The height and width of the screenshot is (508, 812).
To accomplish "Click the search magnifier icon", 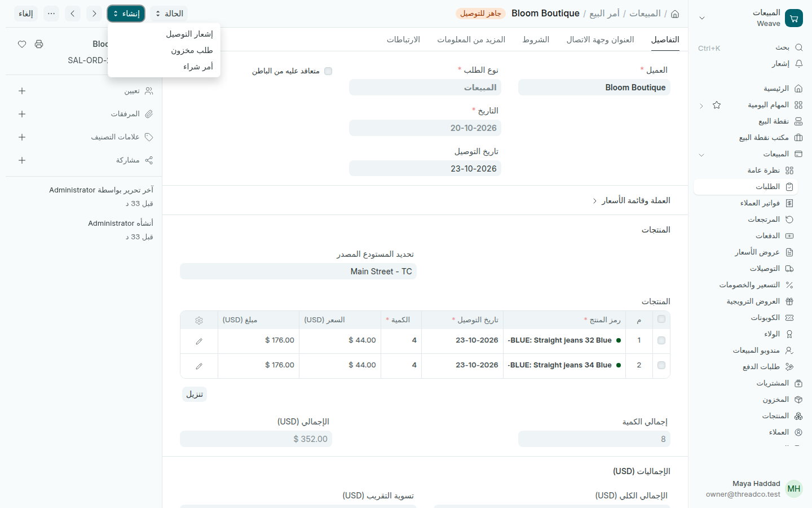I will click(x=798, y=47).
